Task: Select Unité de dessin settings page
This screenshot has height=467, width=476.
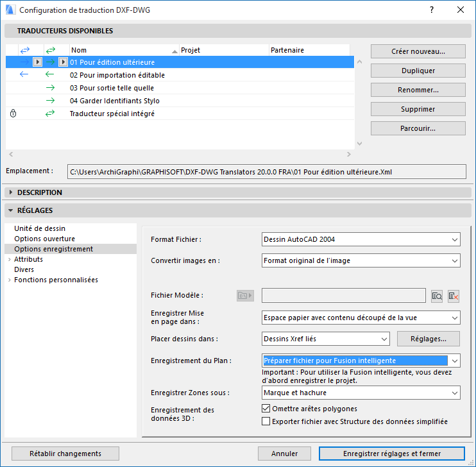Action: [x=40, y=228]
